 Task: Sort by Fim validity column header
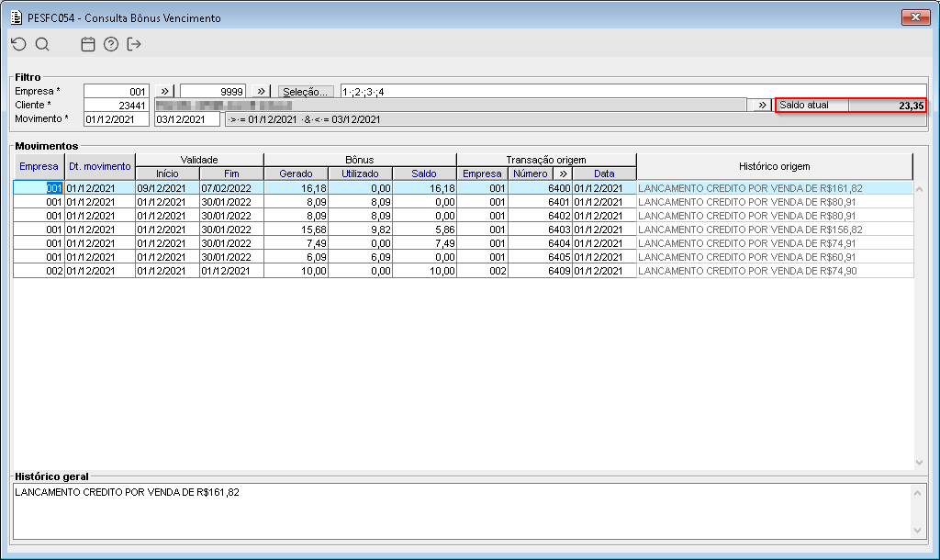[x=231, y=174]
